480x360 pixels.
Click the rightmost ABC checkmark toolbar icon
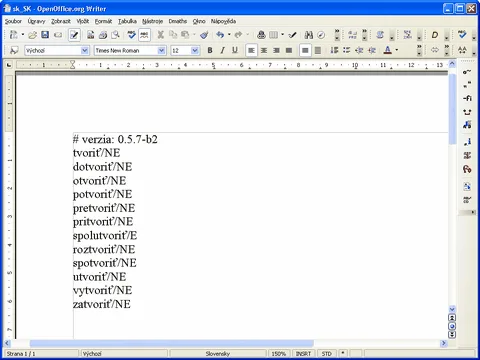coord(462,35)
